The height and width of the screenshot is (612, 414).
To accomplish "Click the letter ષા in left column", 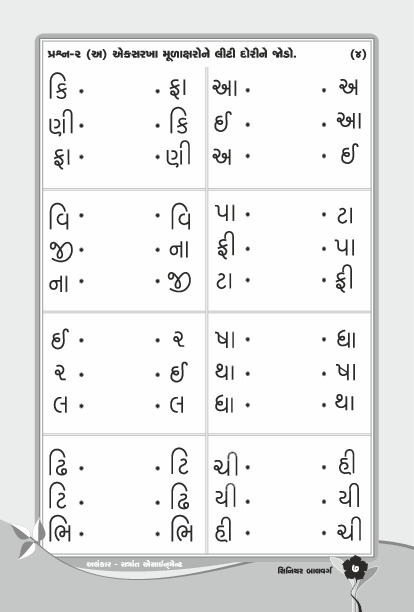I will coord(225,339).
